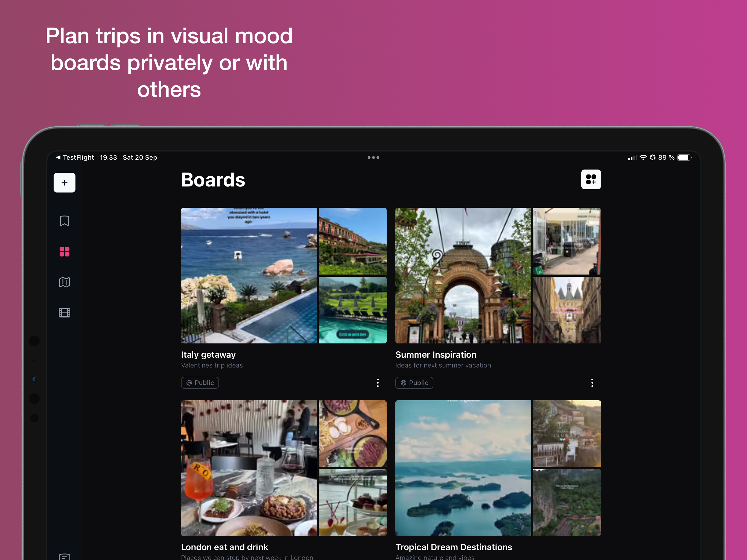The width and height of the screenshot is (747, 560).
Task: Tap the three-dot multitasking indicator at top
Action: [373, 157]
